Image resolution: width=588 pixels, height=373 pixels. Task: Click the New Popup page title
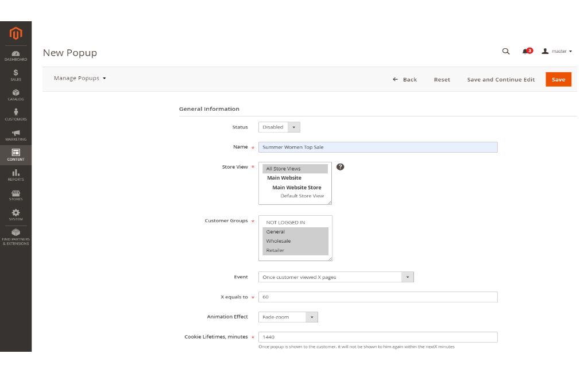[69, 53]
